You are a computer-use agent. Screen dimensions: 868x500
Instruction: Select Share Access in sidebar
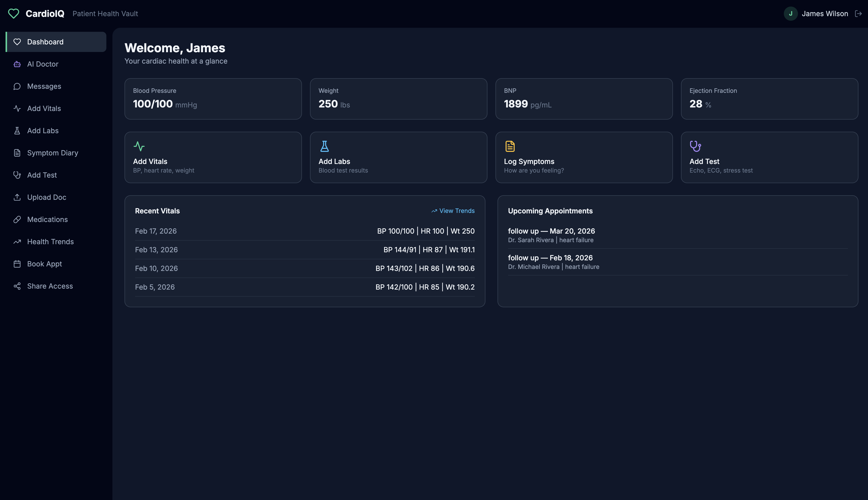click(x=50, y=286)
